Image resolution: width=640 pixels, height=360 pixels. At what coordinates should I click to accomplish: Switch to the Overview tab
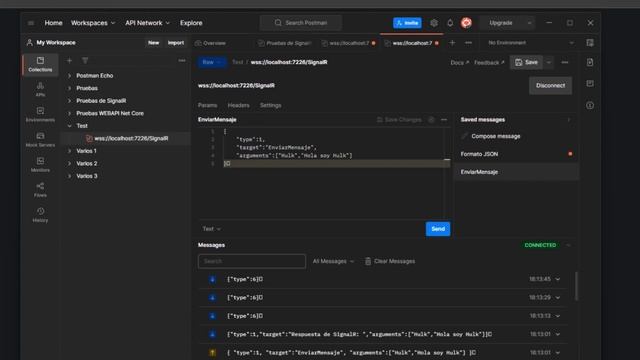[211, 43]
